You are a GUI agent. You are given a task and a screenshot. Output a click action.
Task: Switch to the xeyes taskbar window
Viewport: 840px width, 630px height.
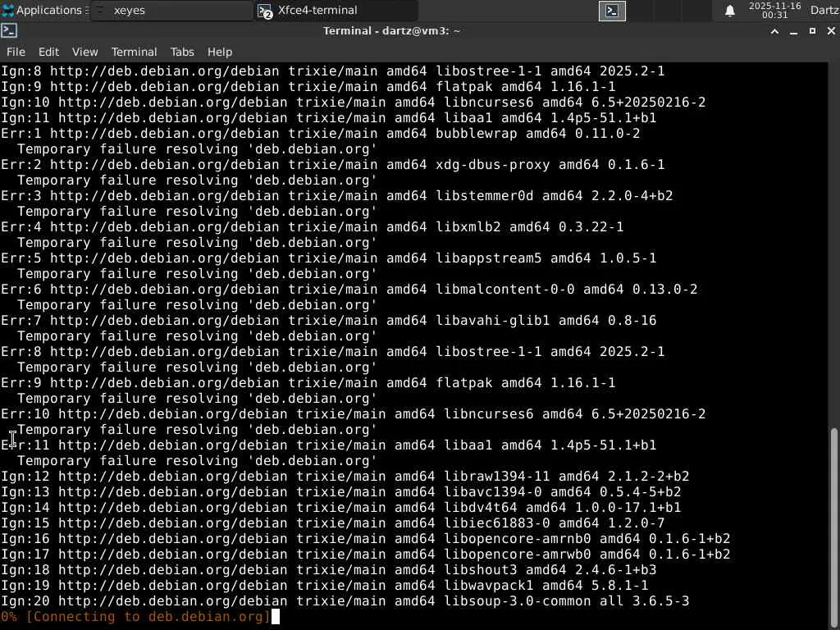click(x=171, y=10)
